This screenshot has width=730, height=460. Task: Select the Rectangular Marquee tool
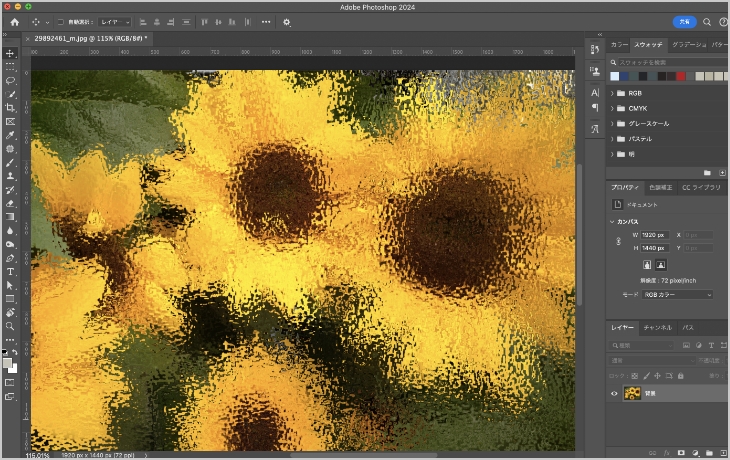pos(10,67)
